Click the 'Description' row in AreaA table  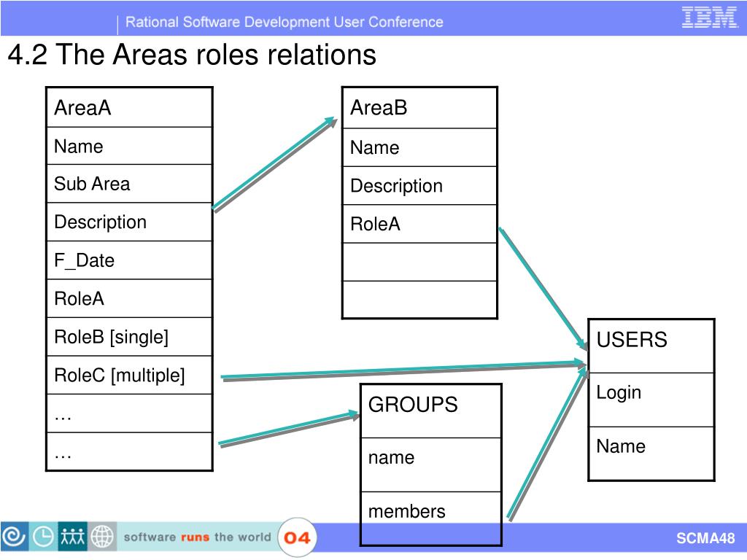click(x=129, y=222)
